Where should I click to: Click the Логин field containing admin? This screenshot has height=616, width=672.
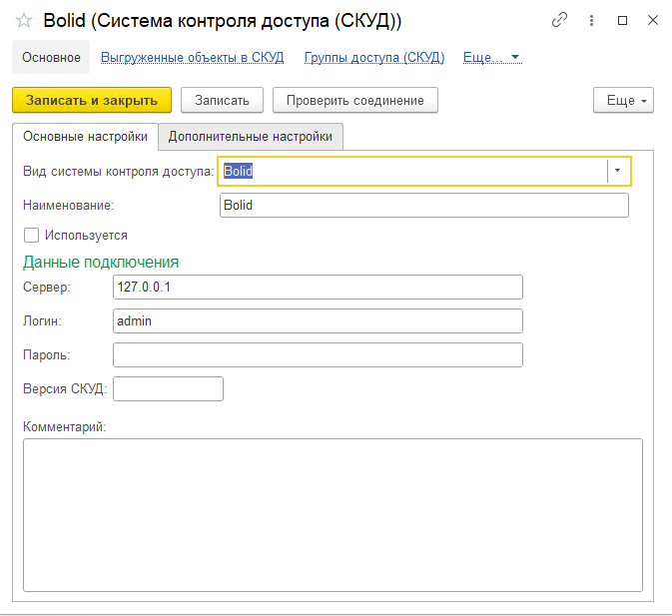(318, 320)
